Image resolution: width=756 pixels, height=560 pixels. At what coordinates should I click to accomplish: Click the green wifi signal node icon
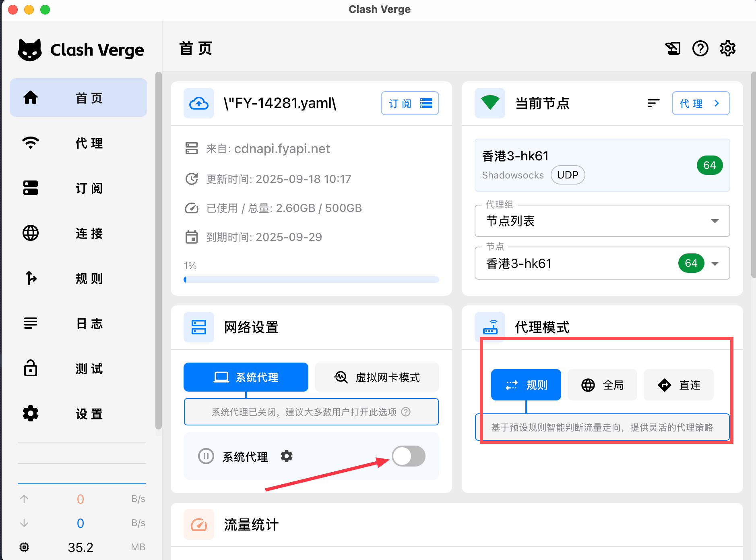(x=490, y=103)
